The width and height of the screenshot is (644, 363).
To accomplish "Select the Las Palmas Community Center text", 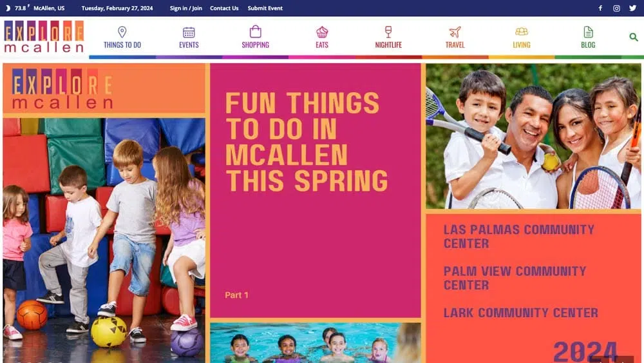I will (518, 237).
